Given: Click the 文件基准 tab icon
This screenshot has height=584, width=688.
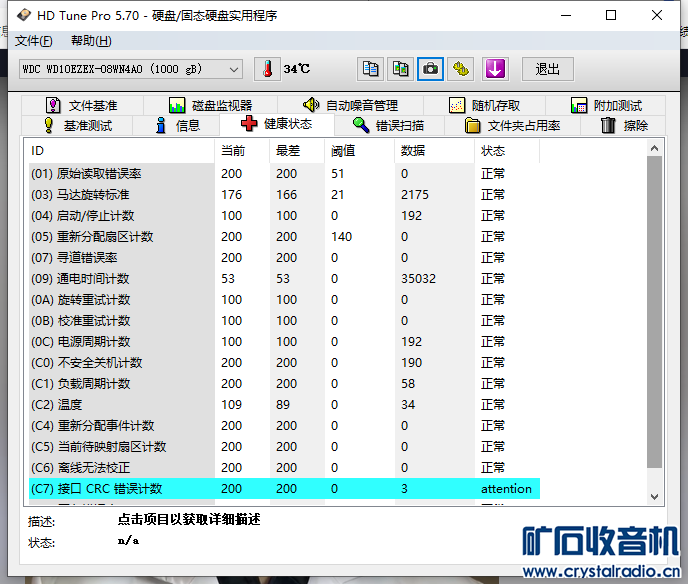Looking at the screenshot, I should (53, 105).
